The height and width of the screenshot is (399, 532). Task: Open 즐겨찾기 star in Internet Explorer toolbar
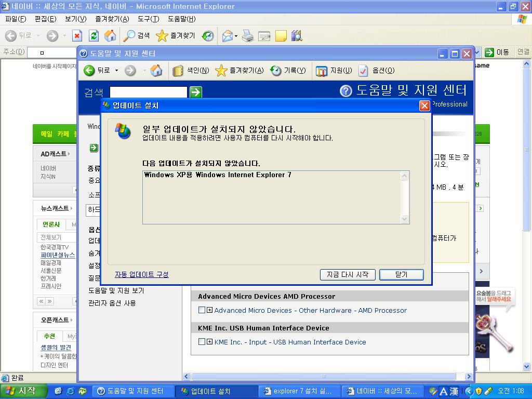tap(176, 36)
